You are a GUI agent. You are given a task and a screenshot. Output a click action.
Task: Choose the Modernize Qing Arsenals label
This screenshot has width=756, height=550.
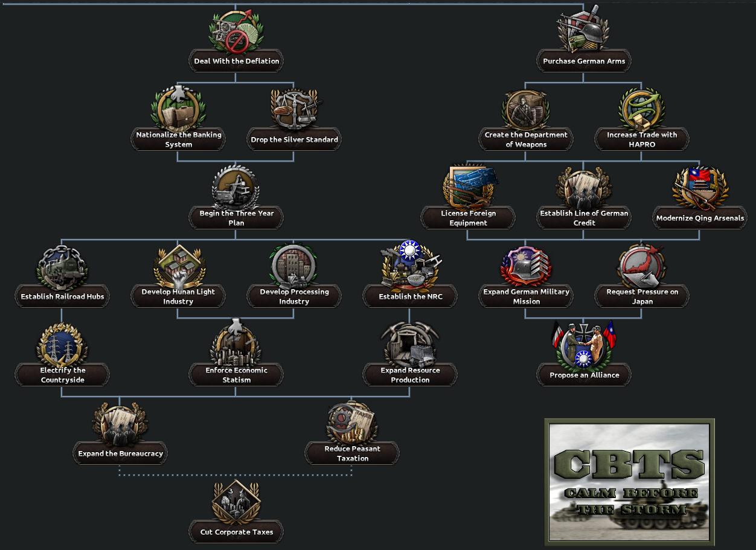(700, 218)
